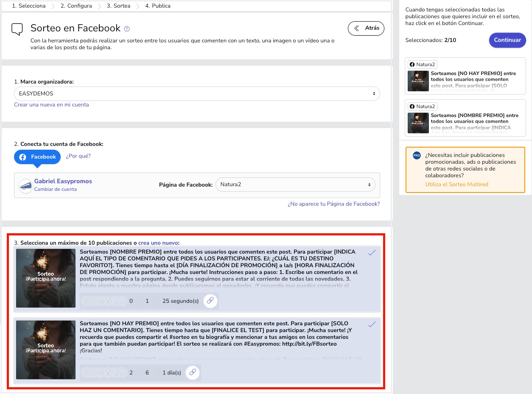Open the Marca organizadora dropdown showing EASYDEMOS
The image size is (532, 394).
[197, 94]
